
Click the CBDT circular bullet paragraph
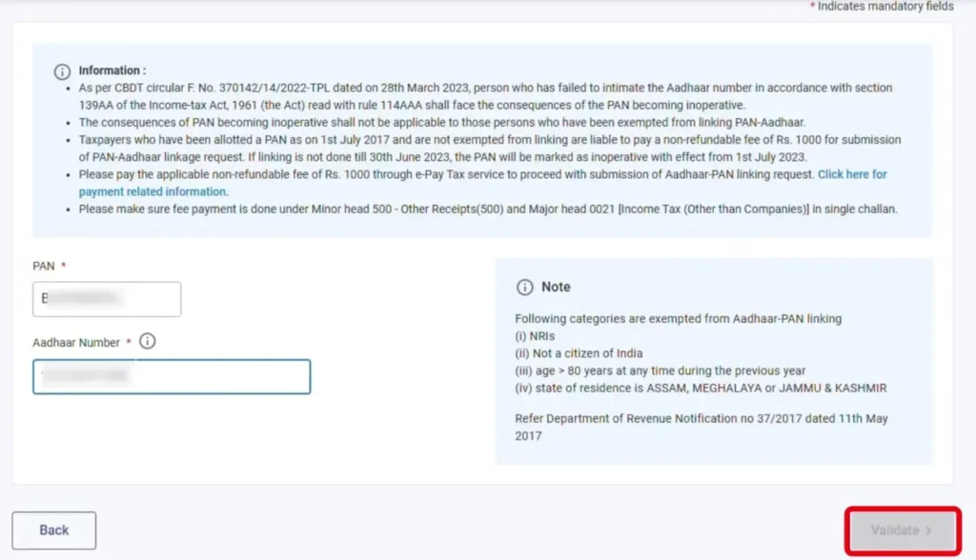coord(485,96)
